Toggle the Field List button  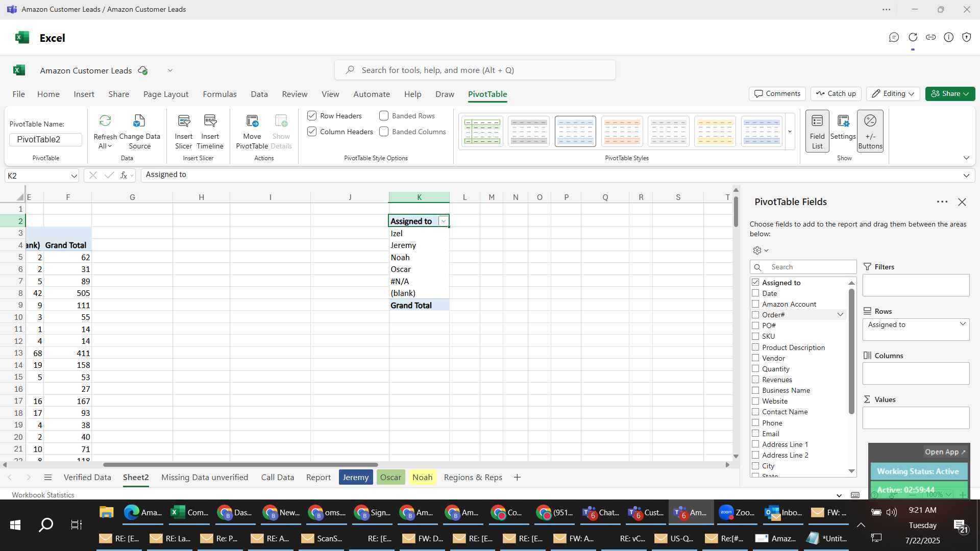click(x=817, y=131)
